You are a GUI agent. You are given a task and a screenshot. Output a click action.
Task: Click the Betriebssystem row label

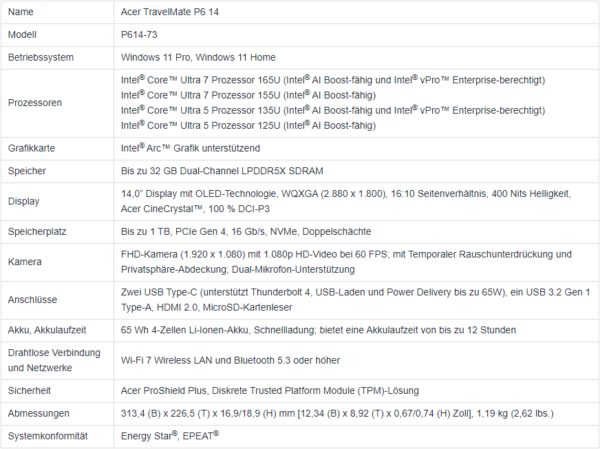41,57
